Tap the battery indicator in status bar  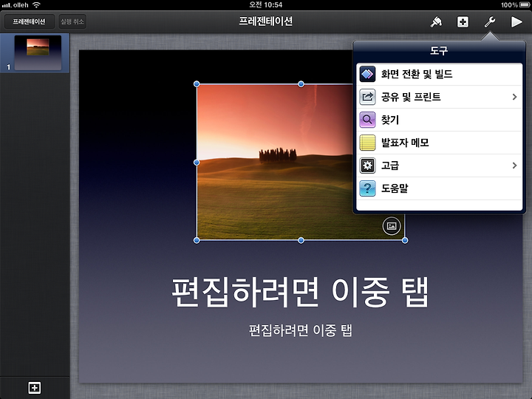coord(525,4)
